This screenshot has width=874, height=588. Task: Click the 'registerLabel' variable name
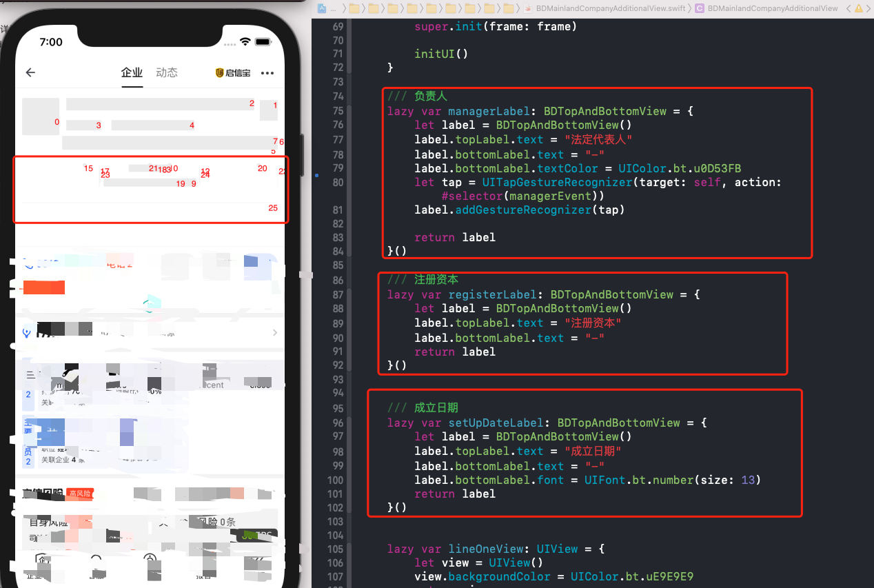click(492, 295)
